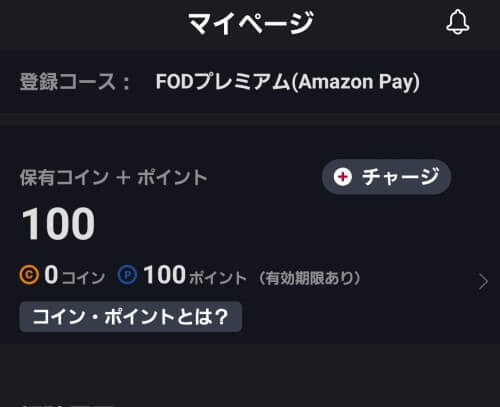Open the コイン・ポイントとは? help button
The width and height of the screenshot is (500, 407).
coord(131,317)
